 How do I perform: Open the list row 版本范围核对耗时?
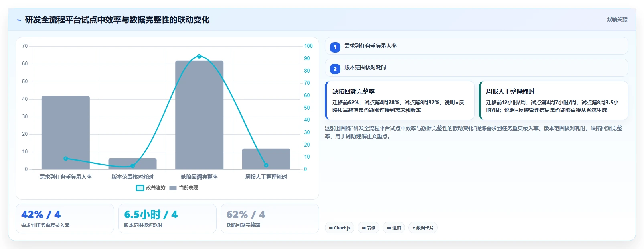[476, 67]
